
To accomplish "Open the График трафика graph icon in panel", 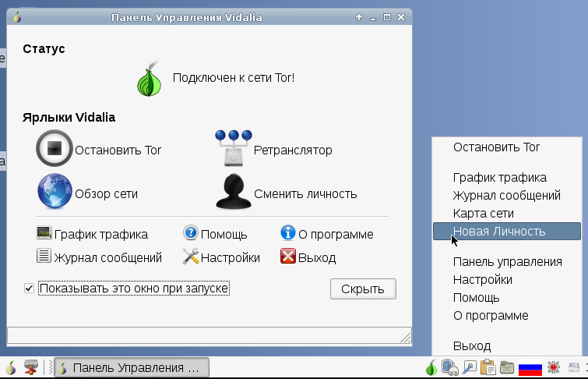I will pyautogui.click(x=44, y=233).
